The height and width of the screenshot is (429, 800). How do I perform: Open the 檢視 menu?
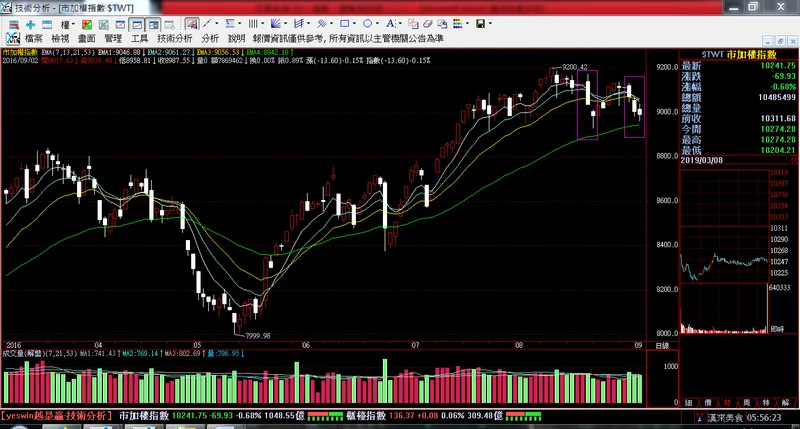(x=60, y=39)
